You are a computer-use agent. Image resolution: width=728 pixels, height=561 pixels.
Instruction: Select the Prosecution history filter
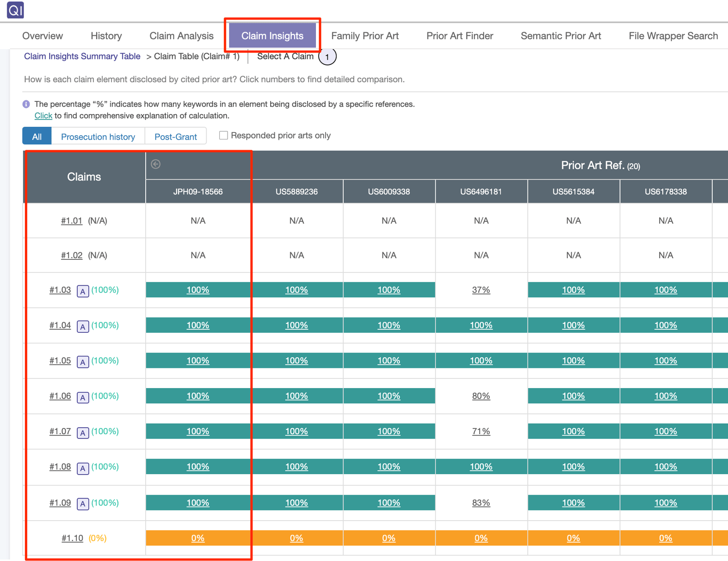[x=98, y=137]
